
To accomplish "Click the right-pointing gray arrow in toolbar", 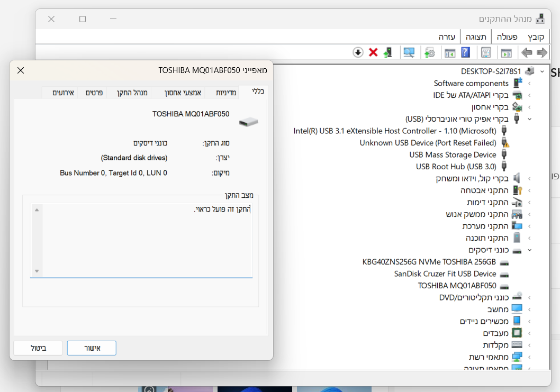I will click(x=542, y=52).
